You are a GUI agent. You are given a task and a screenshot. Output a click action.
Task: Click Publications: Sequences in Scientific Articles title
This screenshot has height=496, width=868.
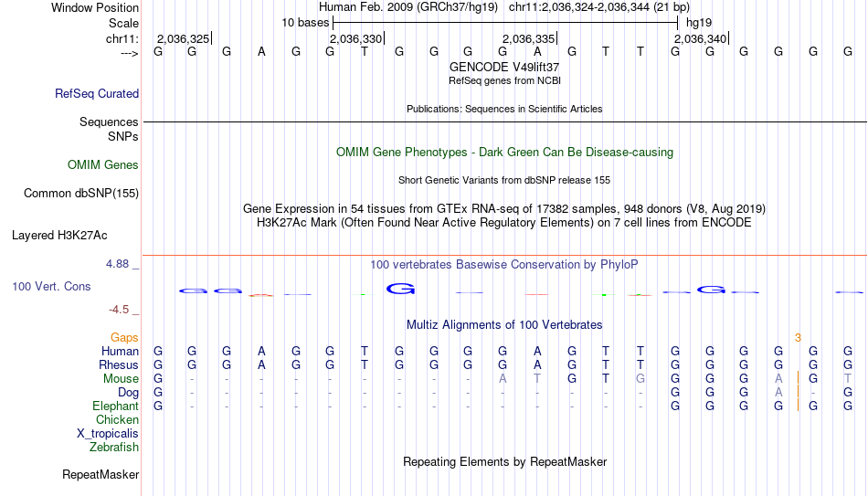point(504,109)
